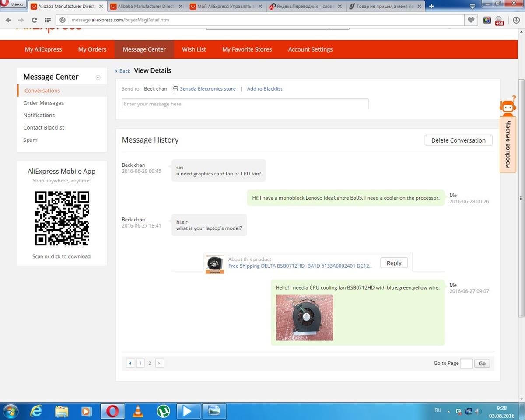Viewport: 525px width, 420px height.
Task: Go forward using browser forward arrow
Action: [21, 20]
